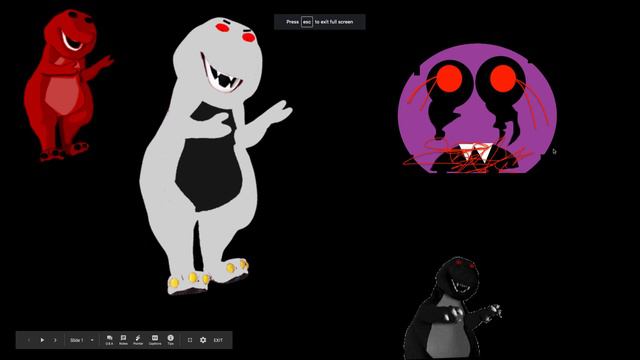Show speaker Notes
Image resolution: width=640 pixels, height=360 pixels.
[x=123, y=340]
